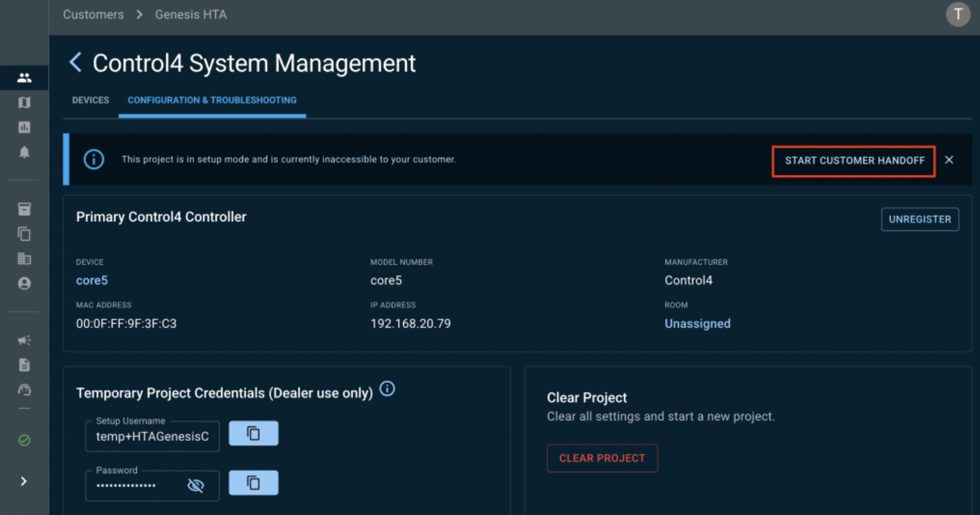Click Genesis HTA in the breadcrumb

pos(191,14)
